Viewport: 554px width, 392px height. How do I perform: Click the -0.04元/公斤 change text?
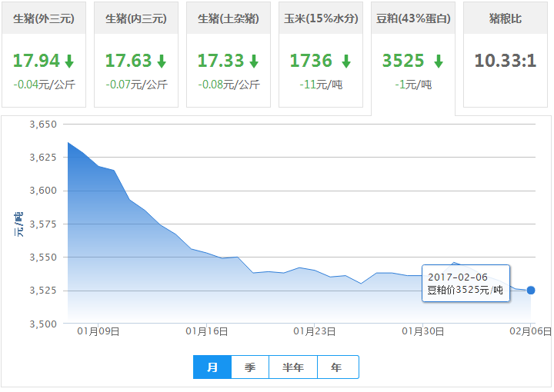coord(44,85)
